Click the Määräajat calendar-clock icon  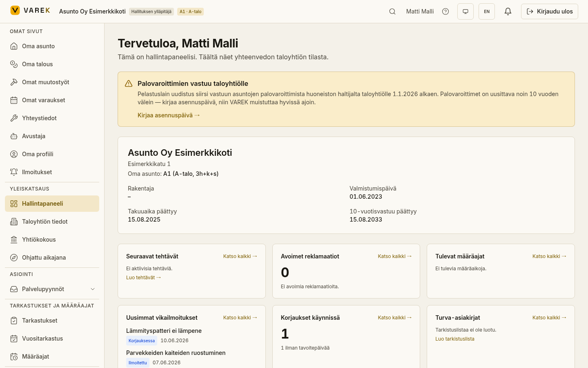(x=14, y=357)
